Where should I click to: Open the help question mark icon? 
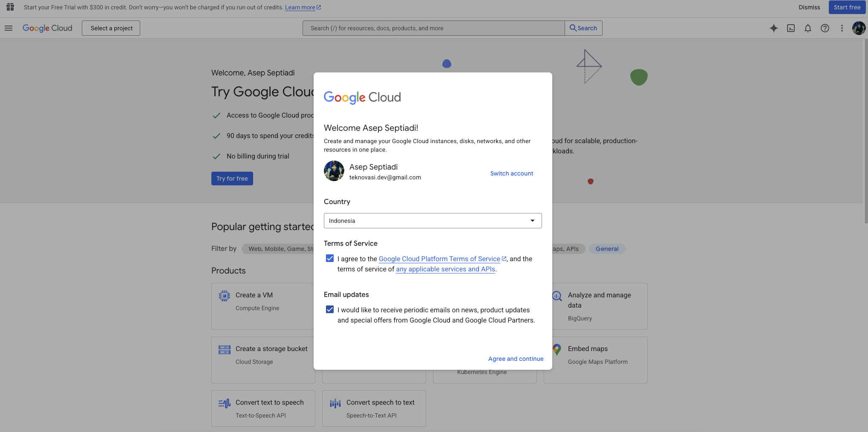click(825, 28)
